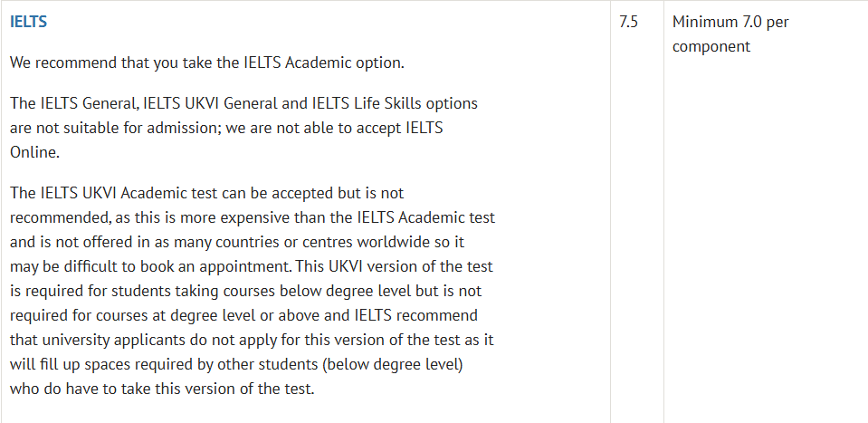This screenshot has width=868, height=423.
Task: Click "who do have to take" line
Action: pos(77,389)
